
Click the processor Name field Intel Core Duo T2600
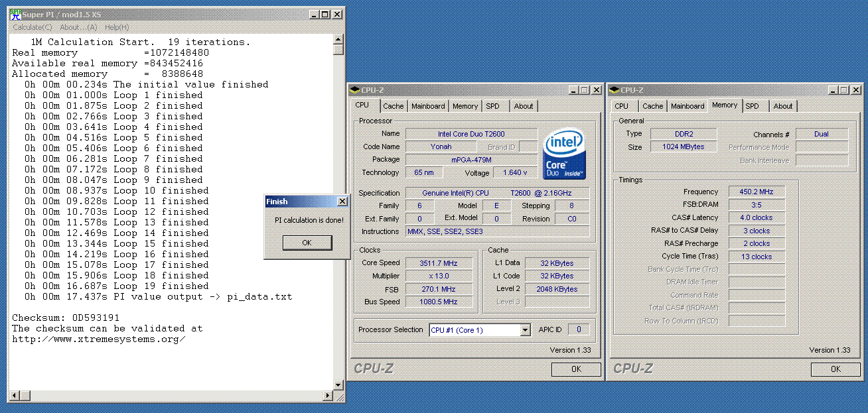(x=472, y=134)
